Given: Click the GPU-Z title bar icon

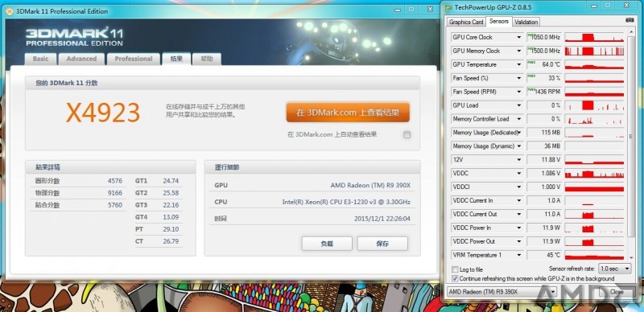Looking at the screenshot, I should 448,7.
